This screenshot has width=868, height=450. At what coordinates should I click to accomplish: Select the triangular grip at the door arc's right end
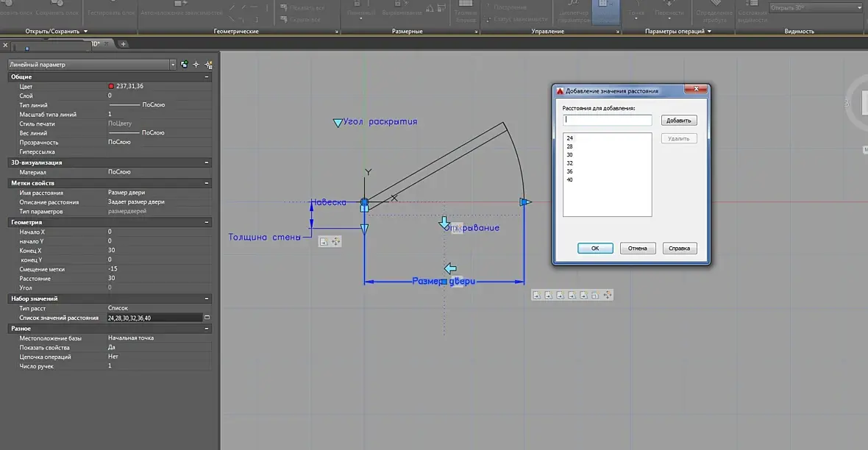525,202
